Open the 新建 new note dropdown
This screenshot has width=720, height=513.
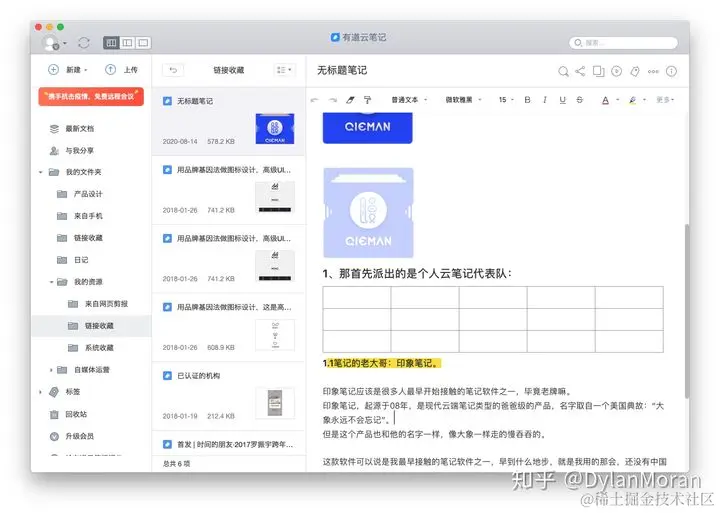[x=68, y=70]
